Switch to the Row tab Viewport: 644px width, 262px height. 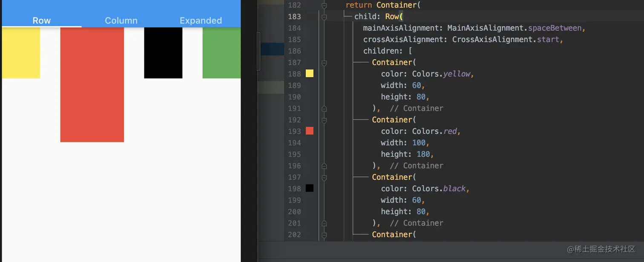(x=42, y=20)
